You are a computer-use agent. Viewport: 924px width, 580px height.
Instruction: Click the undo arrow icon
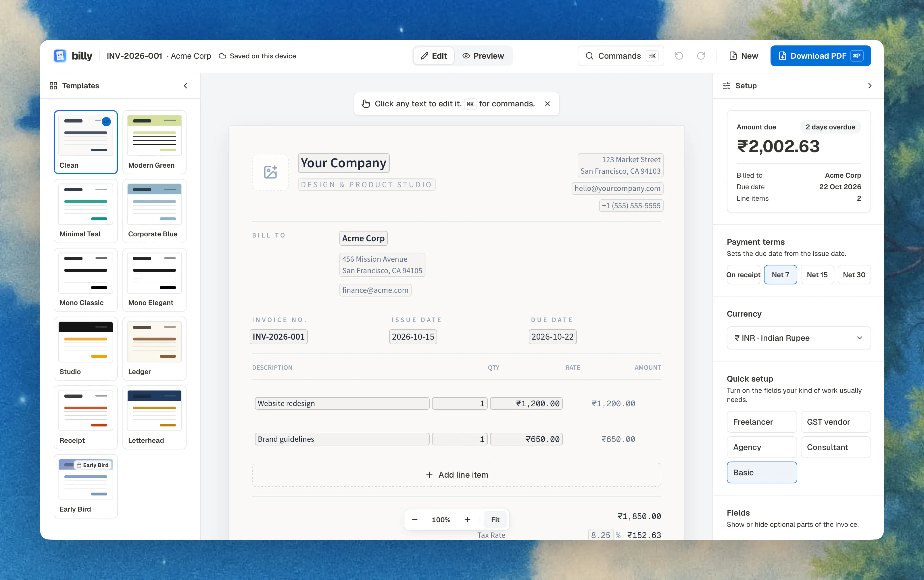click(679, 55)
